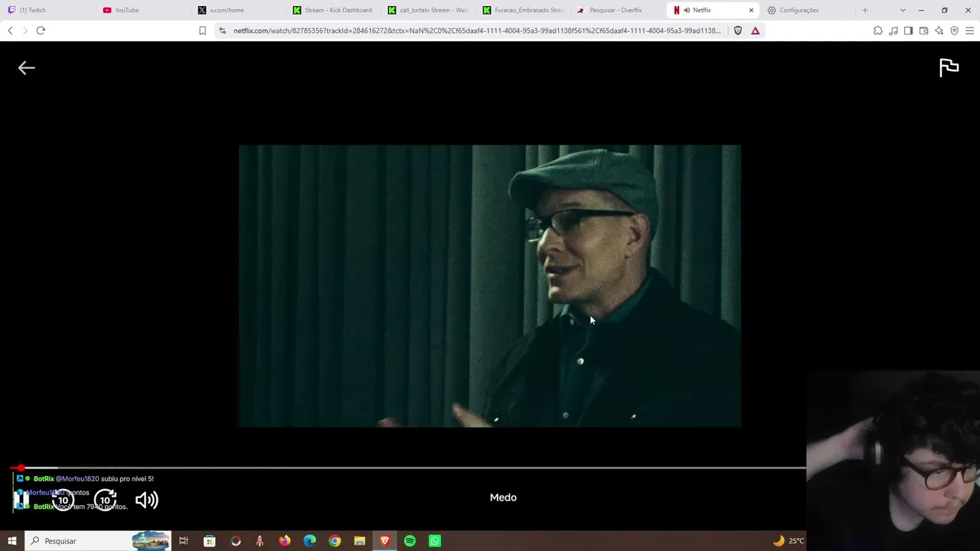This screenshot has height=551, width=980.
Task: Click the netflix.com address bar
Action: tap(477, 31)
